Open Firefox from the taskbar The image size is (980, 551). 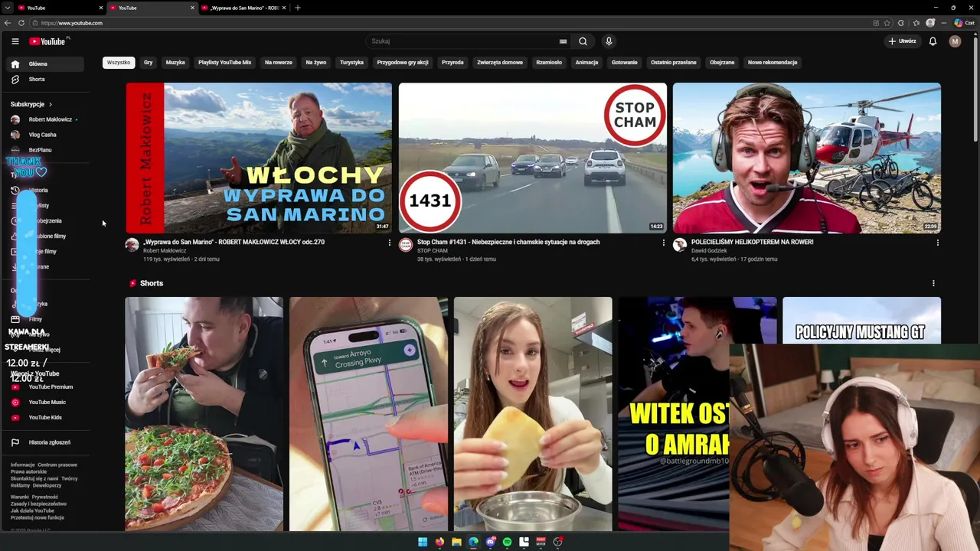tap(439, 542)
